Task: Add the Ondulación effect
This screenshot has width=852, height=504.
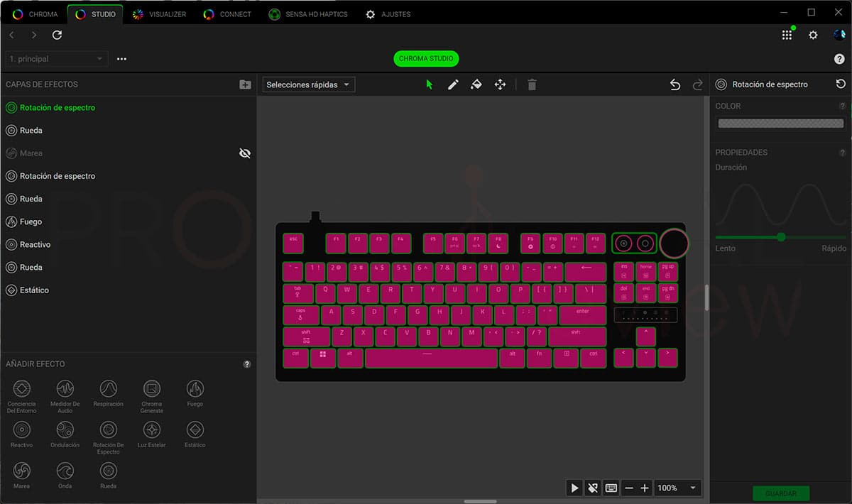Action: (65, 434)
